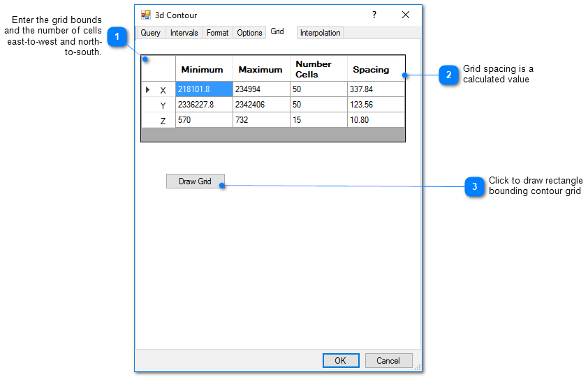Click callout marker number 3
Image resolution: width=588 pixels, height=379 pixels.
click(474, 186)
